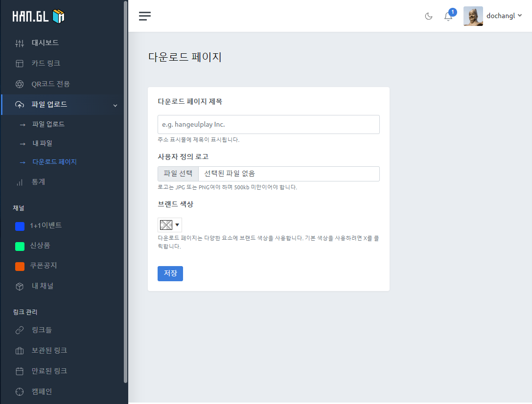Open 다운로드 페이지 submenu link
The image size is (532, 404).
[x=54, y=162]
